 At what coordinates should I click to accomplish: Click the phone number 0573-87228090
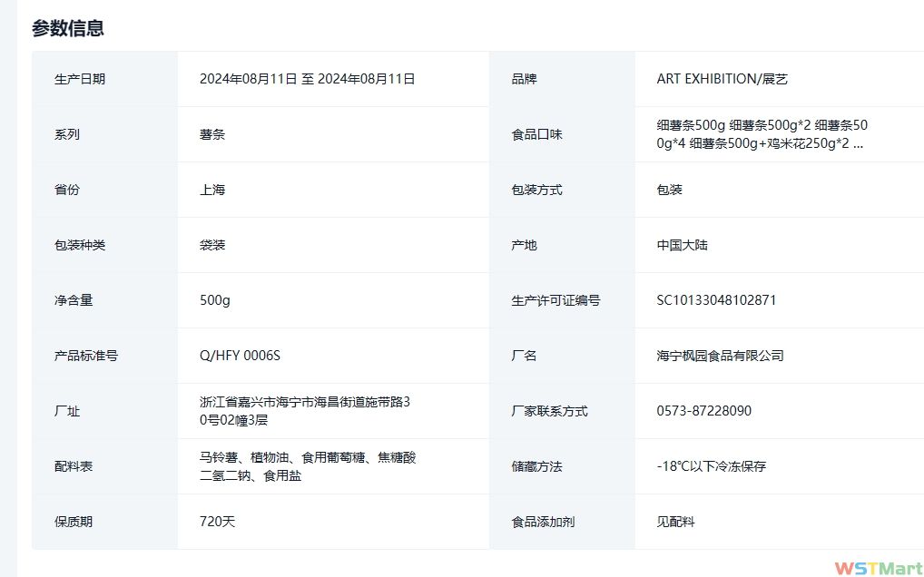[x=703, y=411]
